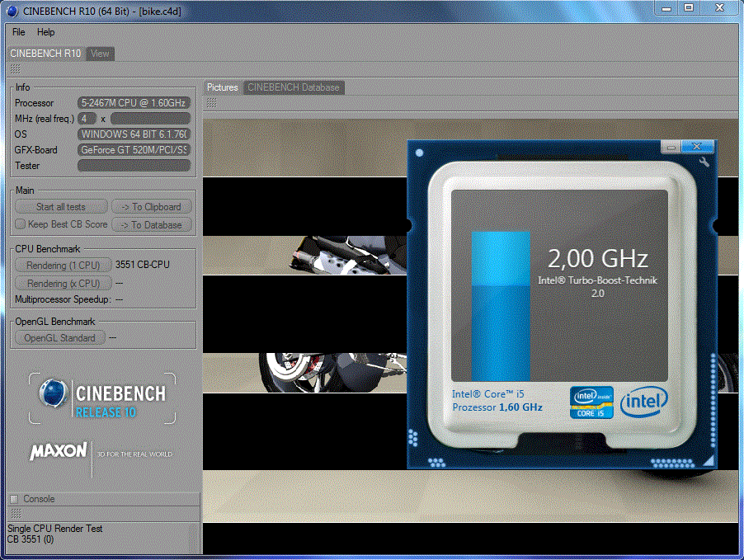Click the empty Tester field
Viewport: 744px width, 560px height.
pyautogui.click(x=134, y=166)
